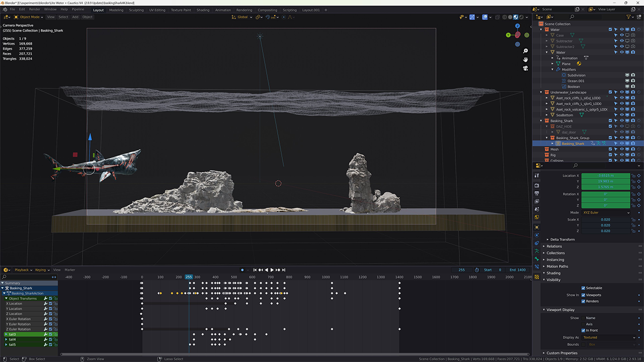The width and height of the screenshot is (644, 362).
Task: Disable the In Front checkbox
Action: pos(584,330)
